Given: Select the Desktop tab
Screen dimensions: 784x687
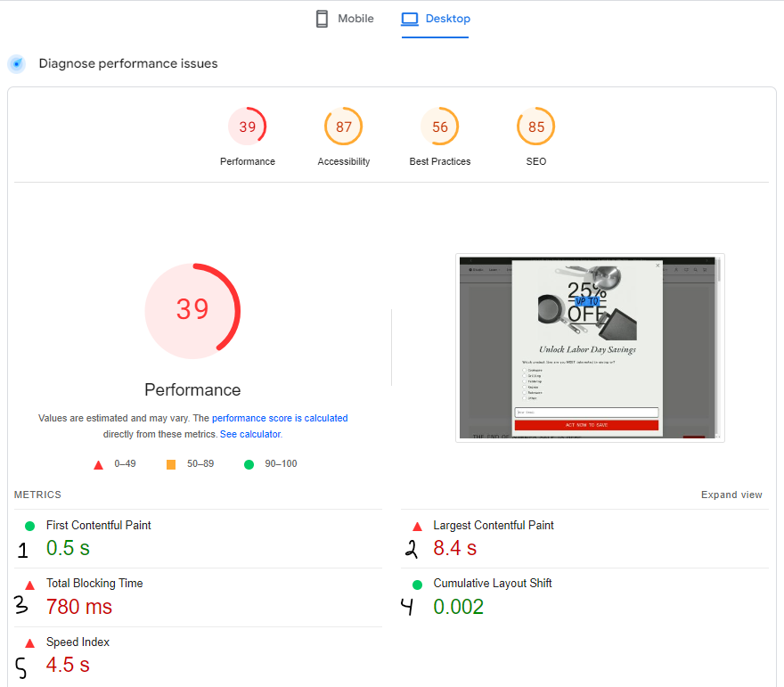Looking at the screenshot, I should tap(436, 19).
